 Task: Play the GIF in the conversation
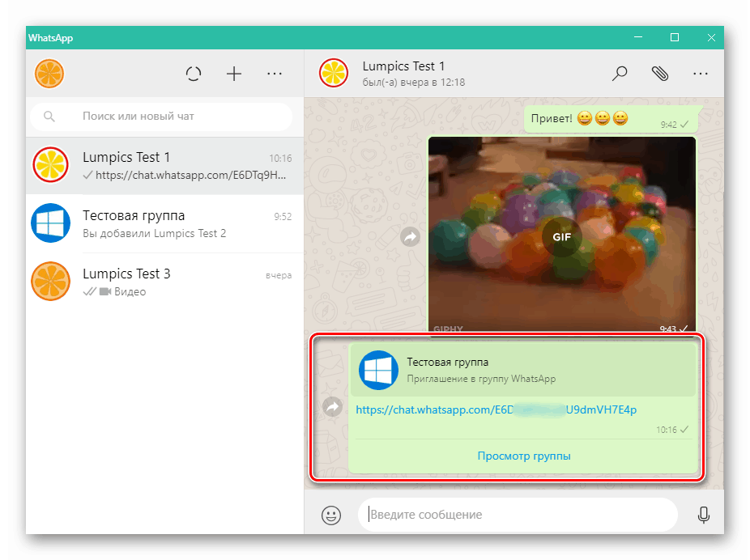pos(562,236)
